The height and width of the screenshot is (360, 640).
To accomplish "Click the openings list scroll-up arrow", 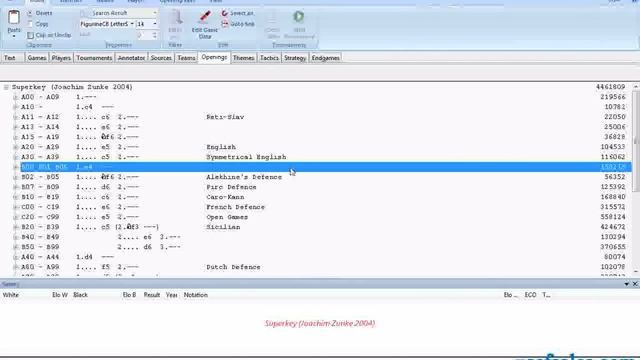I will click(x=636, y=87).
